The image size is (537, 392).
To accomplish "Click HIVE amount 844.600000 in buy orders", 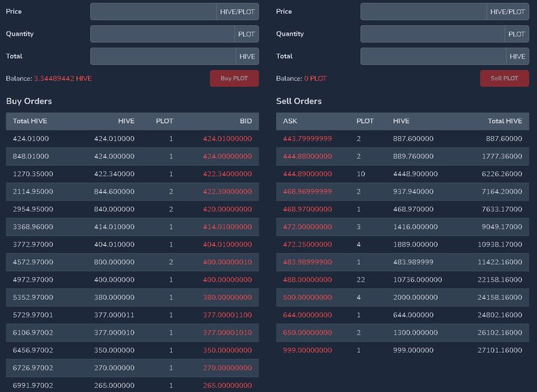I will pos(115,191).
